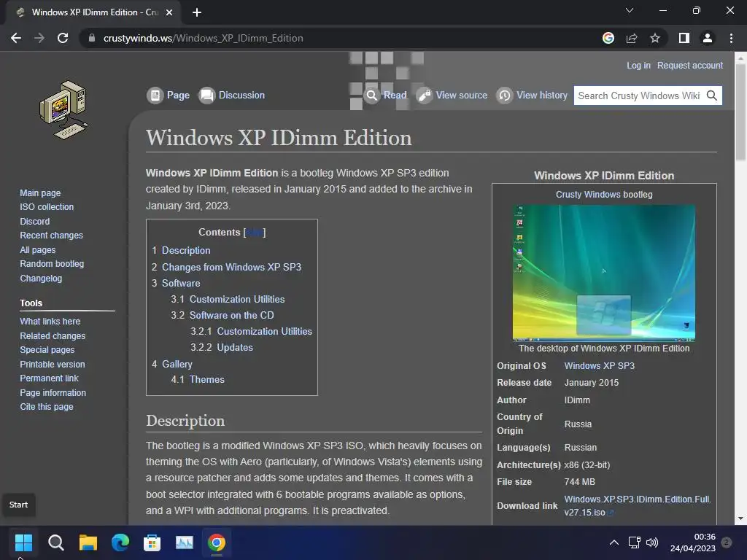
Task: Open Printable version link
Action: coord(53,365)
